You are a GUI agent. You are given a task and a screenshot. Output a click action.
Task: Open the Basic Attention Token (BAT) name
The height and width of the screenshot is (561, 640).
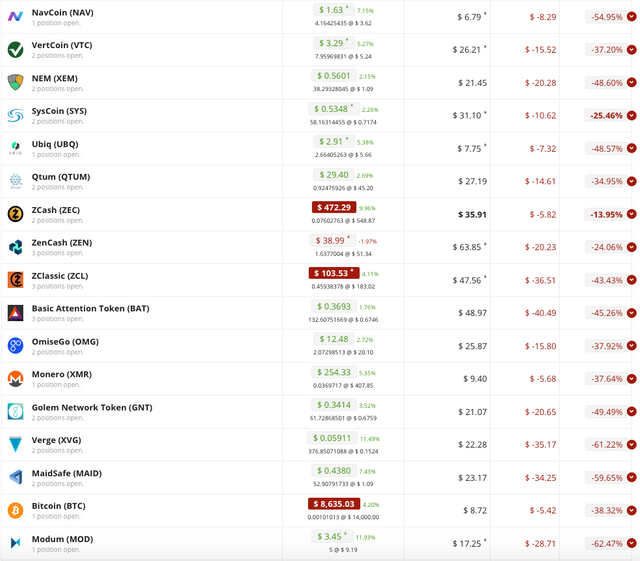pos(91,309)
